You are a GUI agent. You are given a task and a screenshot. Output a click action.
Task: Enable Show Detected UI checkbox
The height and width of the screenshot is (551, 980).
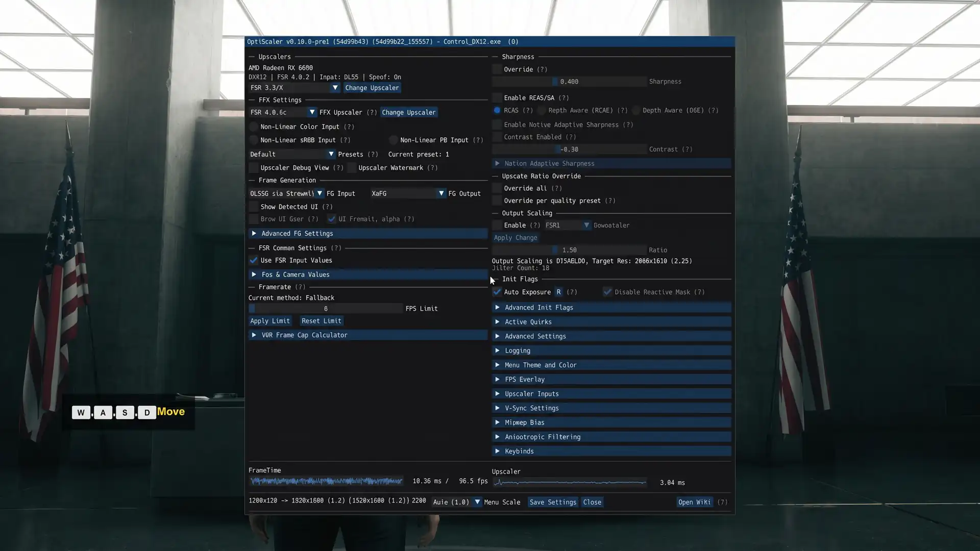[x=254, y=207]
